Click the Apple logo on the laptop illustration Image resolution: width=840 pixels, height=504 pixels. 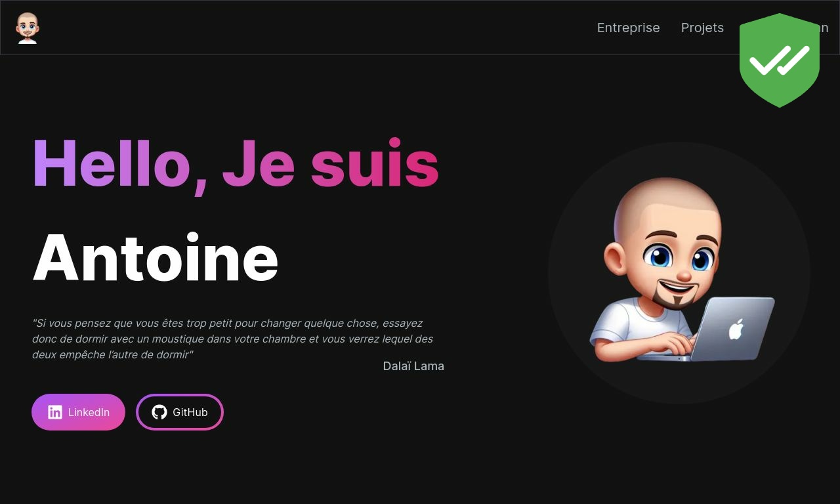(x=736, y=328)
